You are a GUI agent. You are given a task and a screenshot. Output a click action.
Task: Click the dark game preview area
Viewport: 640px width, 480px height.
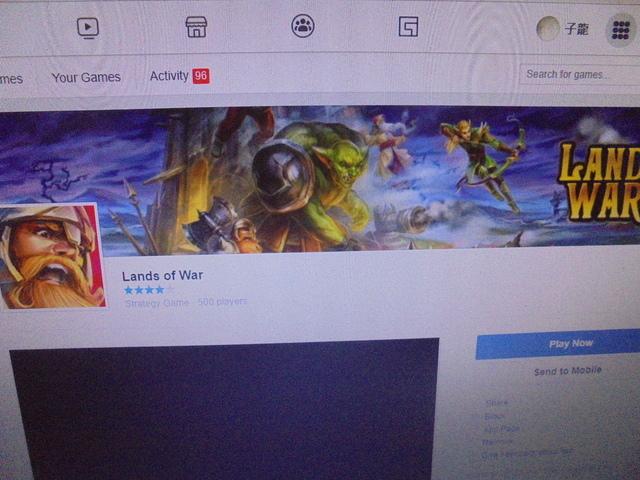coord(224,410)
